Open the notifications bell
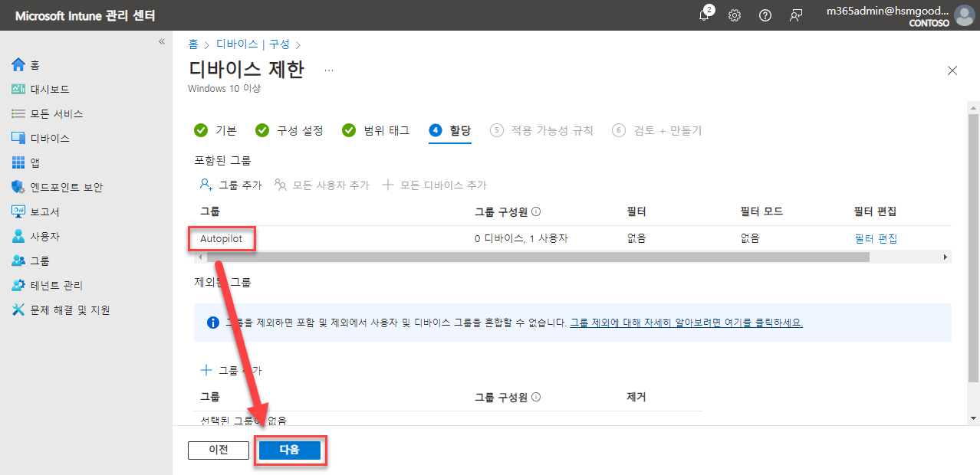The width and height of the screenshot is (980, 475). (x=703, y=15)
